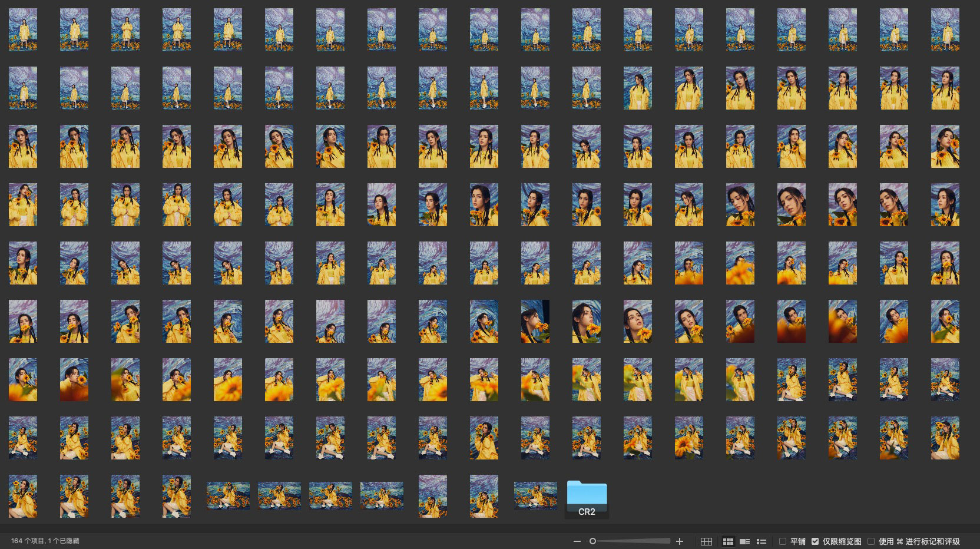Select the landscape thumbnail left of CR2 folder
Viewport: 980px width, 549px height.
point(535,496)
